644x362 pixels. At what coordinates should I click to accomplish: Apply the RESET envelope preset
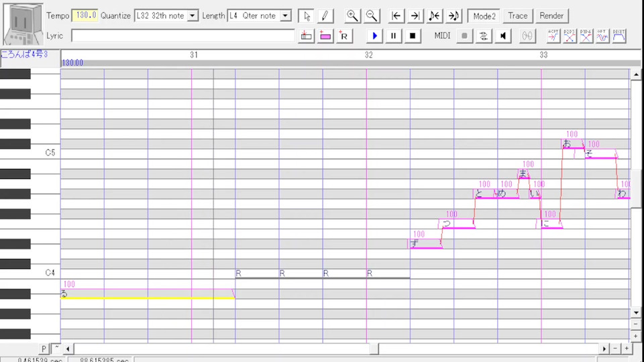click(619, 36)
